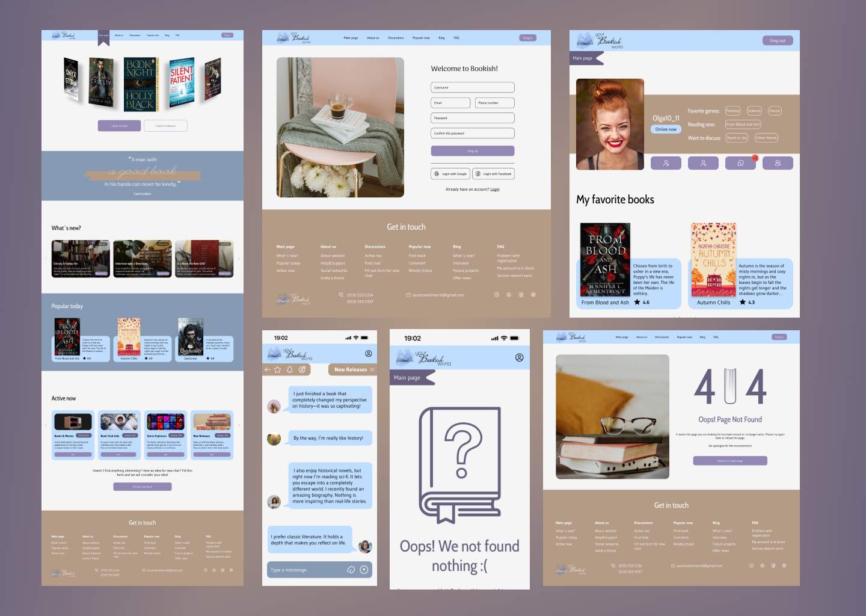Click Return to main page on the 404 page
The width and height of the screenshot is (866, 616).
(x=730, y=461)
